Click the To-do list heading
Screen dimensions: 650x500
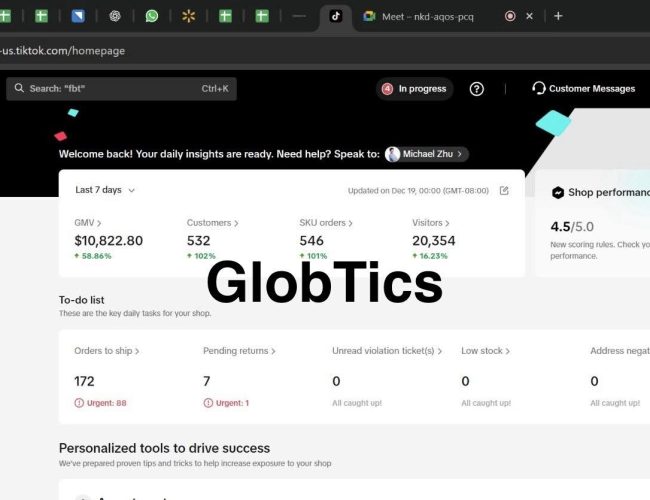pyautogui.click(x=82, y=300)
